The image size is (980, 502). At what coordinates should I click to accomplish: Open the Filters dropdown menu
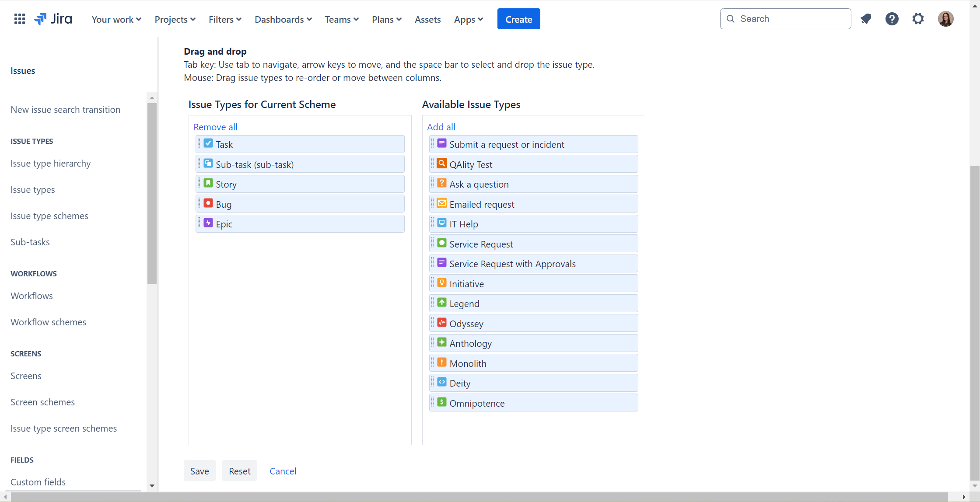pos(225,19)
